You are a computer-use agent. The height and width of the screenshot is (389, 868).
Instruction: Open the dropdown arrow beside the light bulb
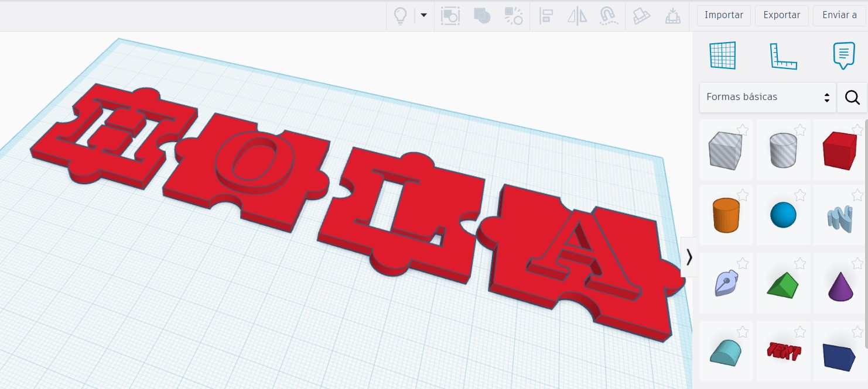coord(424,15)
